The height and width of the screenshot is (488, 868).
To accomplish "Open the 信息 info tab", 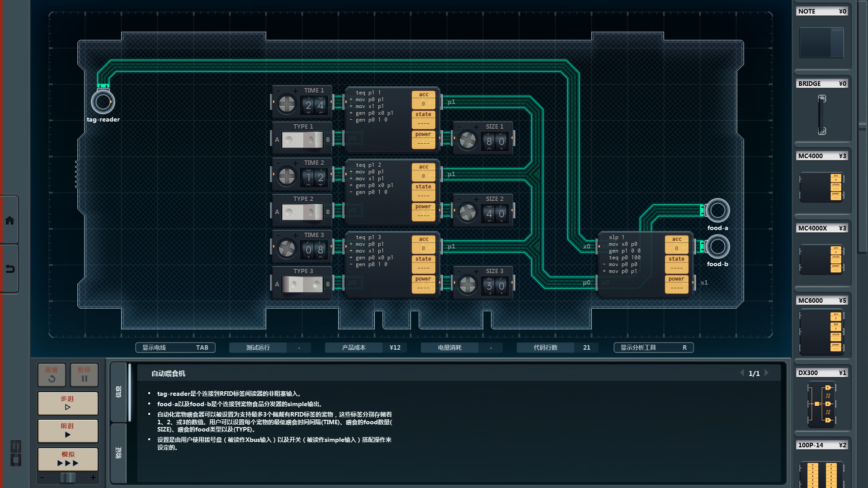I will click(x=118, y=391).
